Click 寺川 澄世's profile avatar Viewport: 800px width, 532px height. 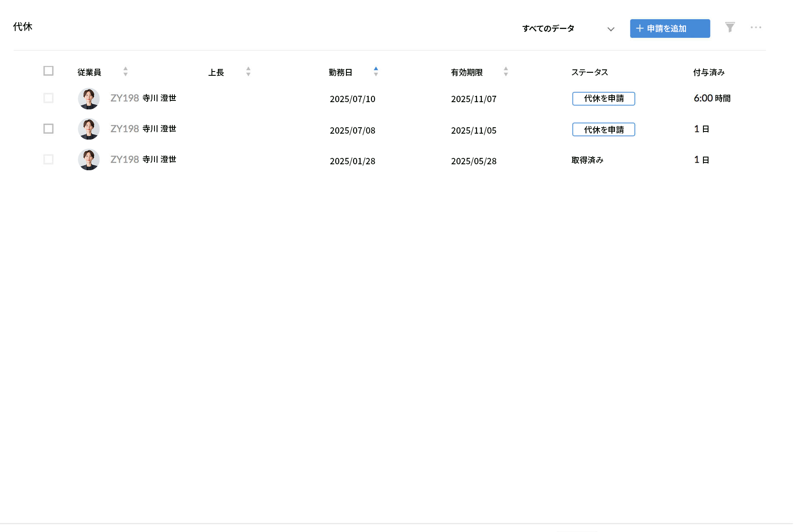(89, 98)
